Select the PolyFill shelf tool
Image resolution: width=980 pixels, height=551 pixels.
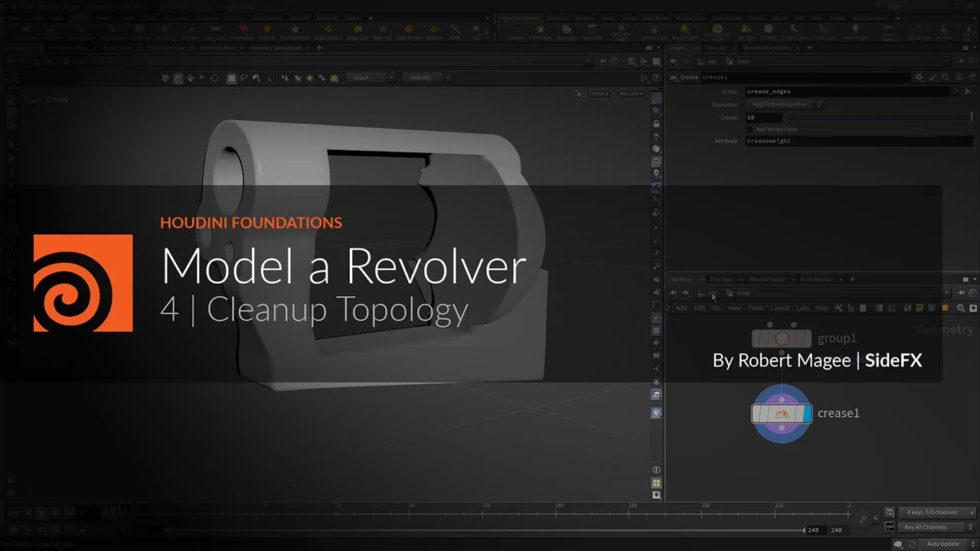(267, 31)
